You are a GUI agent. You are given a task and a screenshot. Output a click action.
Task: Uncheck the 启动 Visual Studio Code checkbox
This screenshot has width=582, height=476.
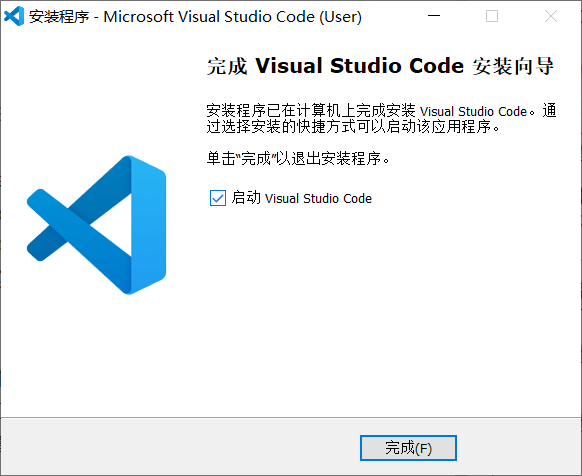(x=218, y=198)
